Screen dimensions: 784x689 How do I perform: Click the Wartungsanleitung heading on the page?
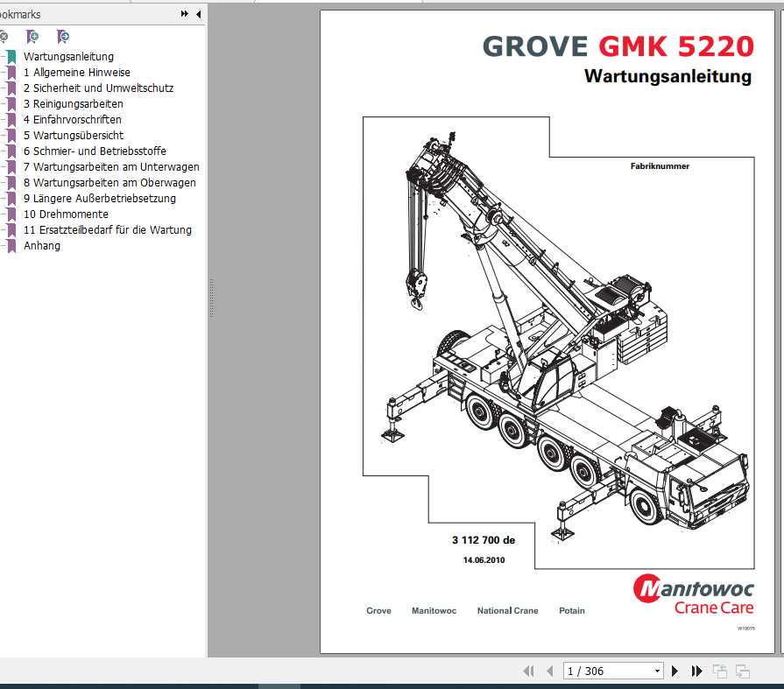pyautogui.click(x=668, y=76)
